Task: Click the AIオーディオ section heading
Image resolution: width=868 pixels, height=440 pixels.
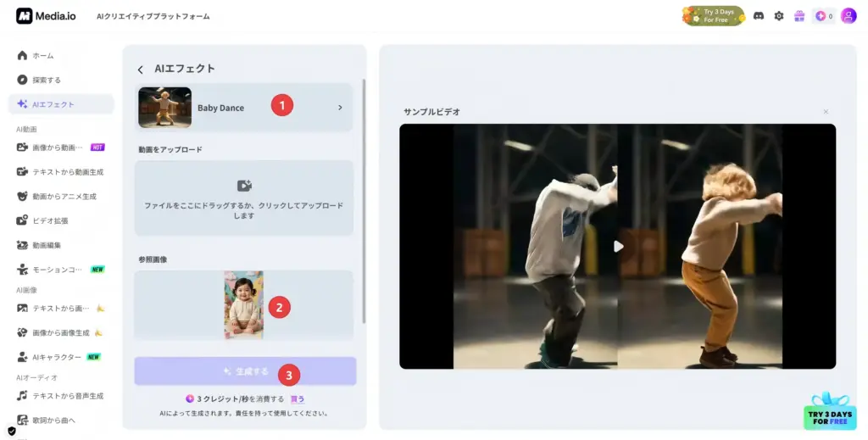Action: click(x=36, y=377)
